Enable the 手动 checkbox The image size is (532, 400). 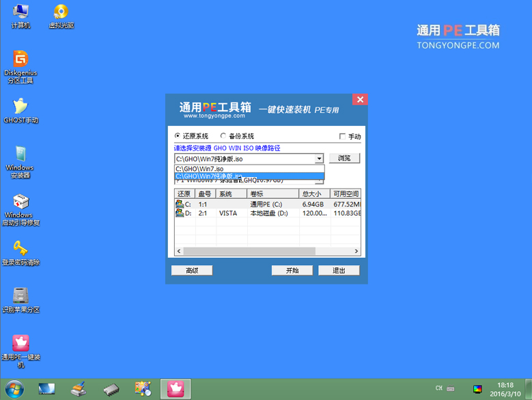pos(343,137)
